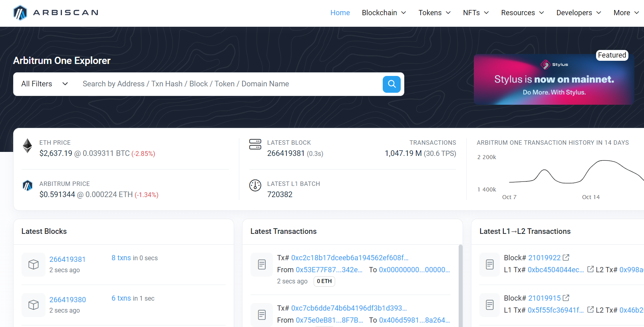The width and height of the screenshot is (644, 327).
Task: Open block 266419381 link
Action: click(68, 259)
